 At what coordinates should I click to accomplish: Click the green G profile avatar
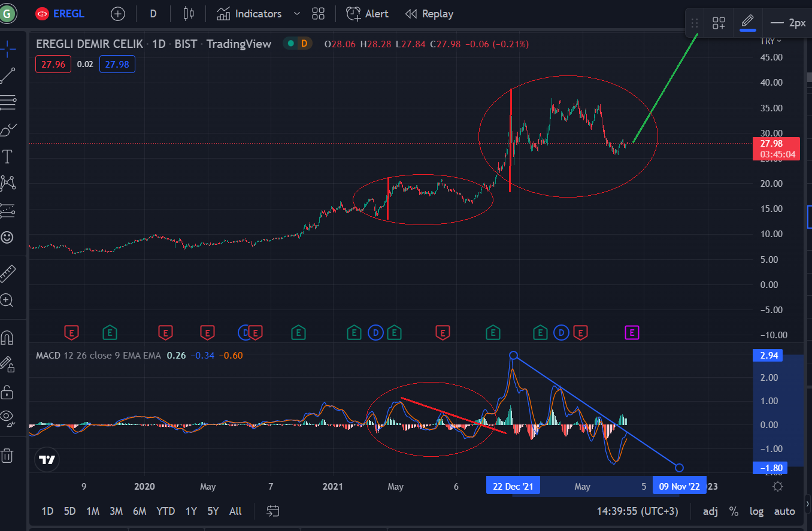(x=7, y=13)
